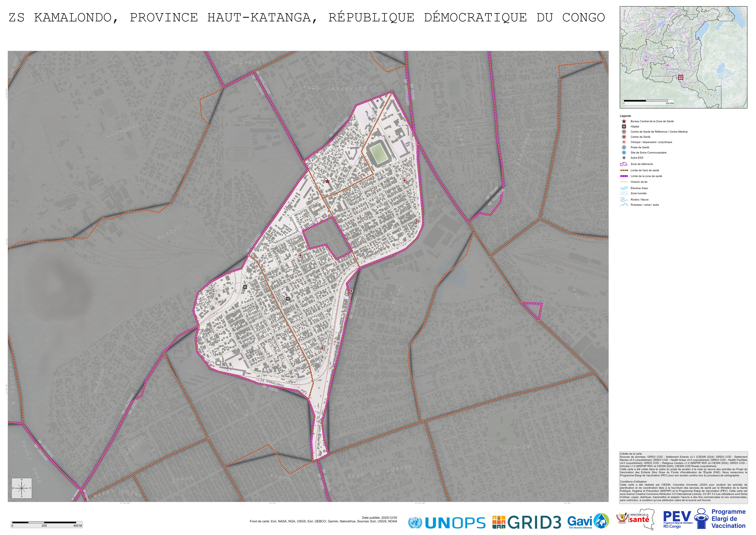756x535 pixels.
Task: Select the Centre de Santé legend icon
Action: pos(624,137)
